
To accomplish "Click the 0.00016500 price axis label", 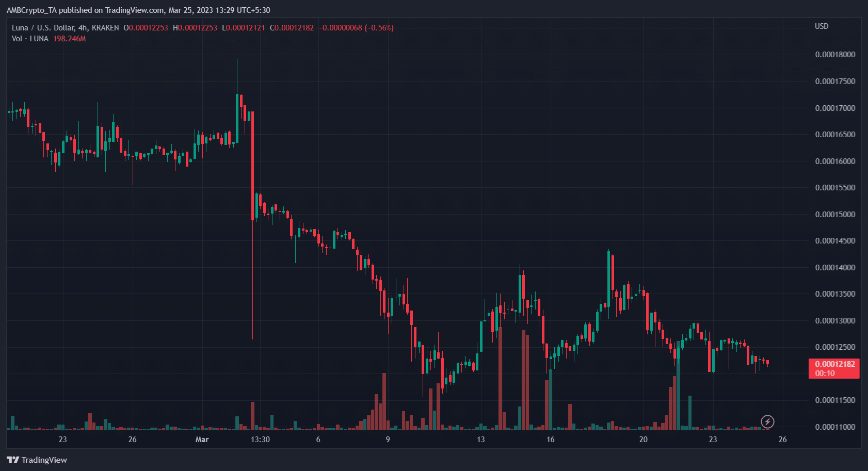I will point(835,135).
